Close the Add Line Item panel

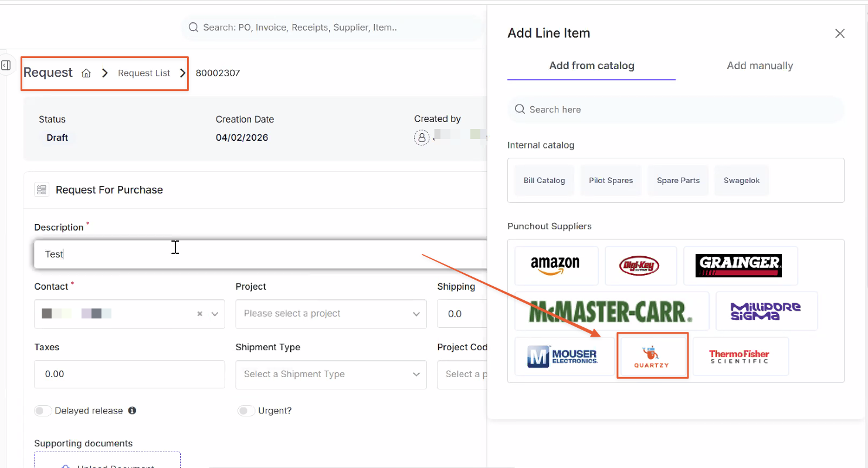tap(840, 33)
